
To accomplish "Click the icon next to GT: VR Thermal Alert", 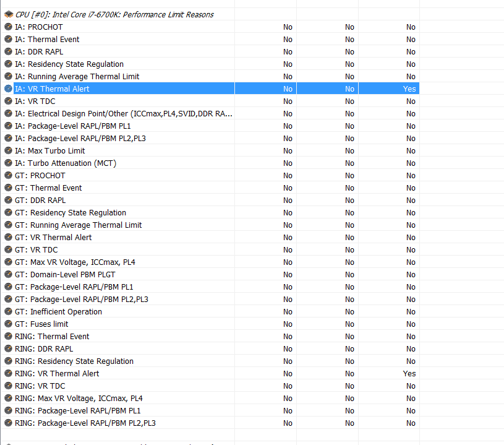I will (x=9, y=238).
